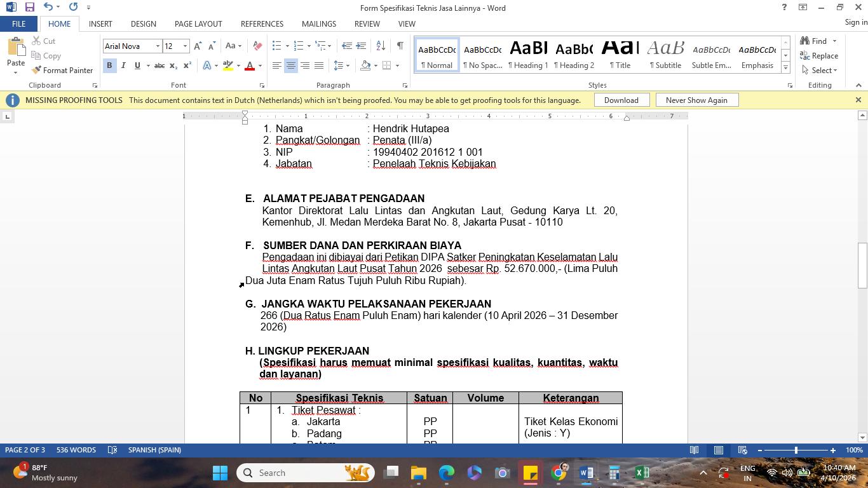Viewport: 868px width, 488px height.
Task: Save the document from the Quick Access Toolbar
Action: pos(29,8)
